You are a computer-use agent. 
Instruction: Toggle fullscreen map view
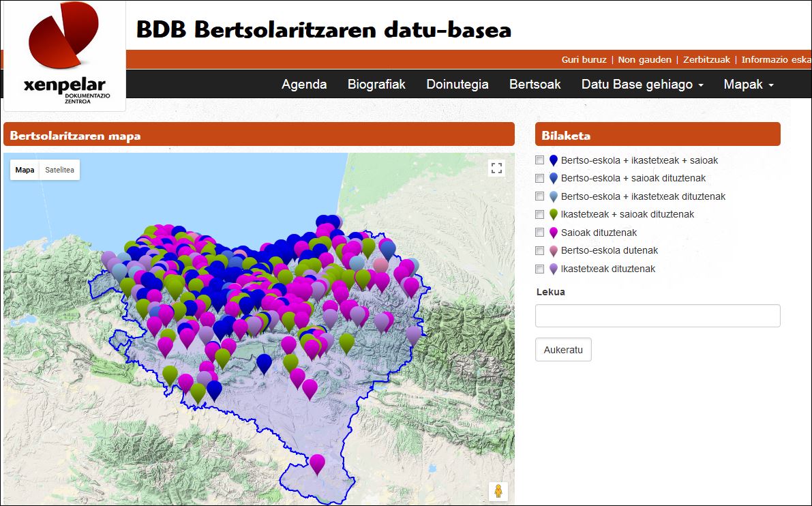point(496,168)
